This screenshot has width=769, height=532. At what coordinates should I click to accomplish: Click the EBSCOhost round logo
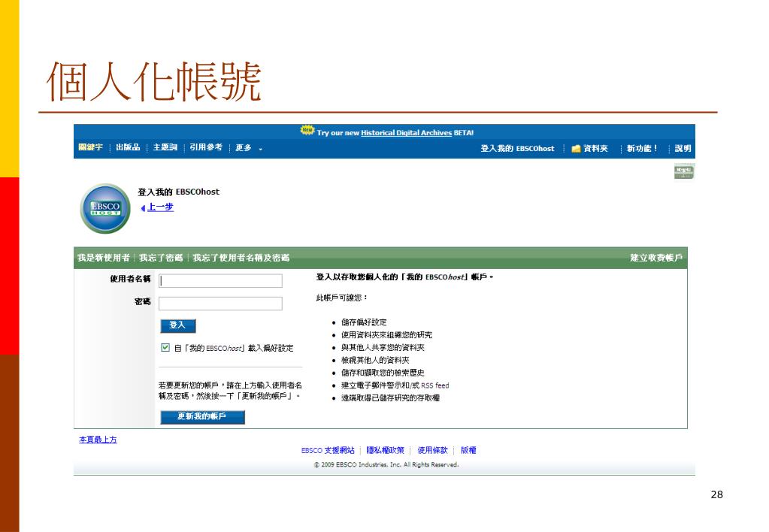pos(105,208)
